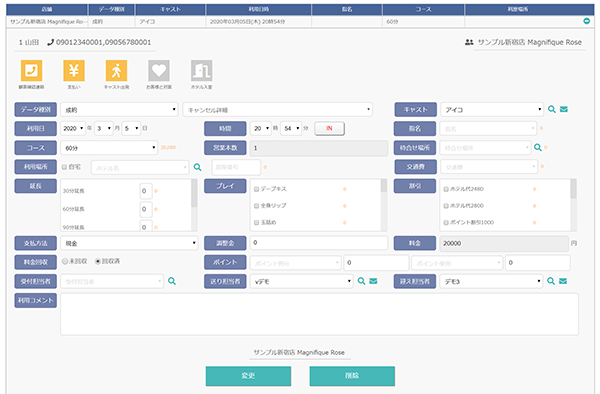Click the orange phone confirmation status icon

point(31,71)
